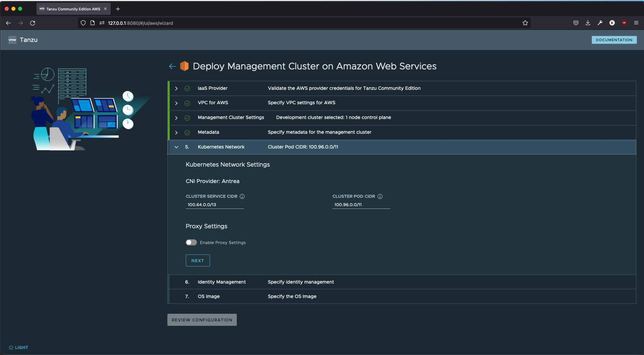Image resolution: width=644 pixels, height=355 pixels.
Task: Click 'Specify identity management' description
Action: [301, 282]
